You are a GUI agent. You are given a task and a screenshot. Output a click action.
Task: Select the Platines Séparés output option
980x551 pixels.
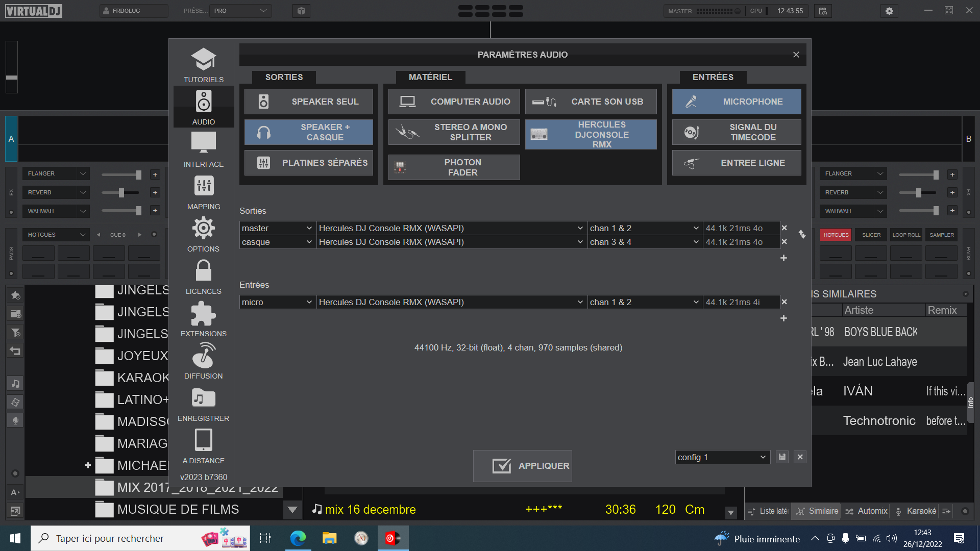coord(309,163)
